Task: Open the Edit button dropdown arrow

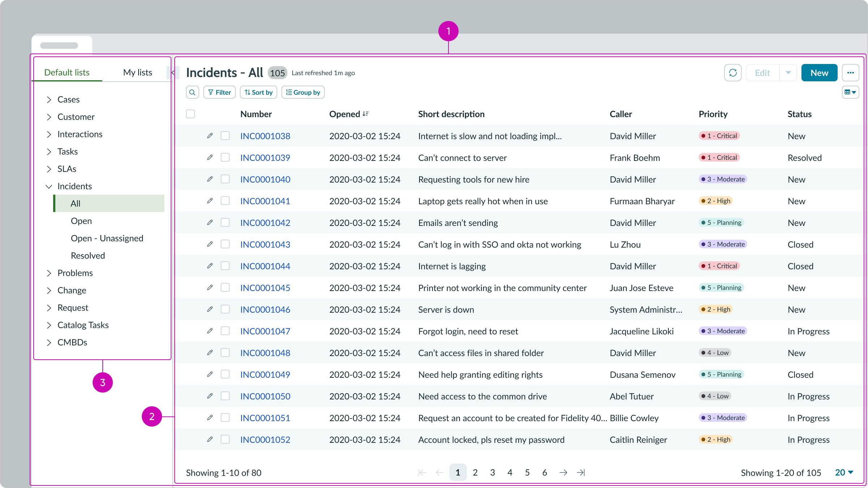Action: coord(788,73)
